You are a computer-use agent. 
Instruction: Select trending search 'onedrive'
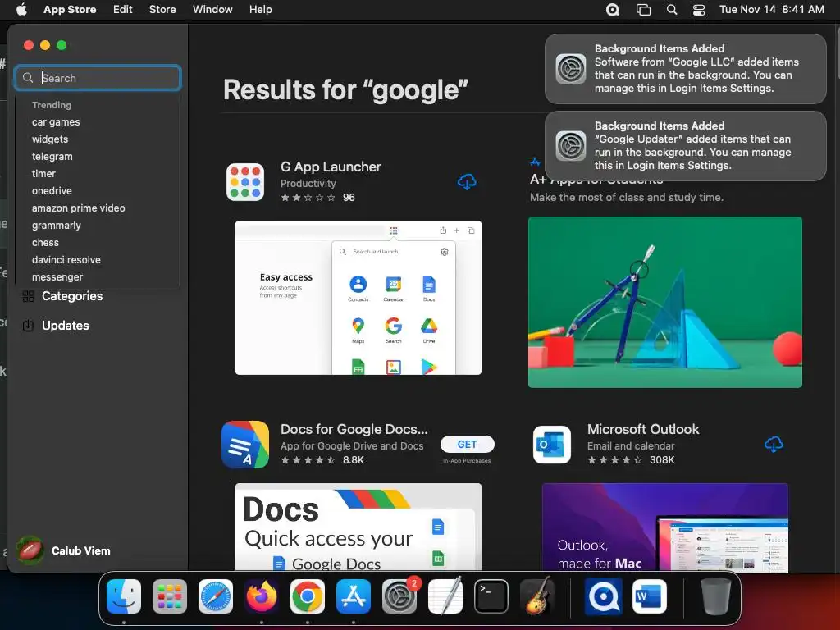pyautogui.click(x=52, y=190)
